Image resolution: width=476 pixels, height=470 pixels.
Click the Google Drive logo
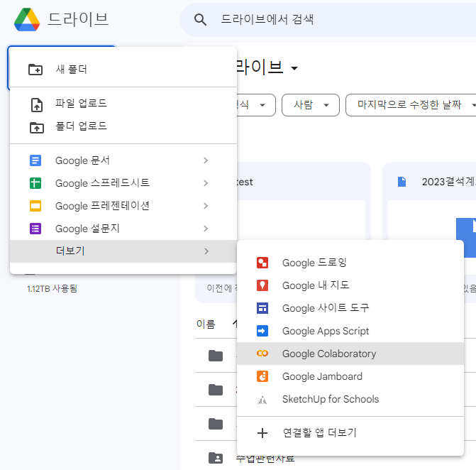[x=27, y=19]
